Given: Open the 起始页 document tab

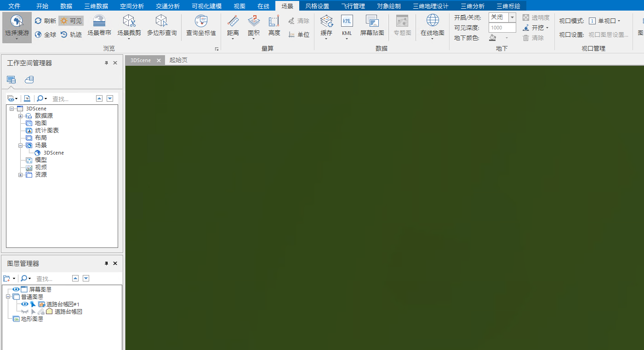Looking at the screenshot, I should 178,60.
